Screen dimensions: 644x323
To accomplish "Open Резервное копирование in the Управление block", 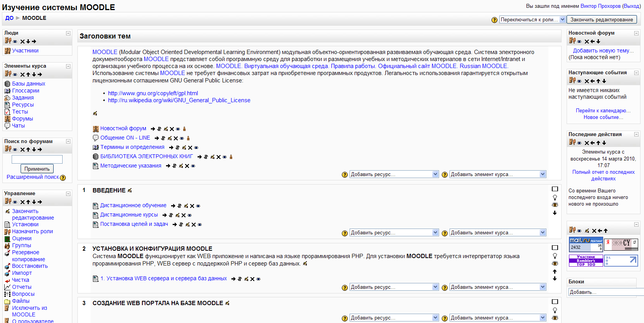I will 28,256.
